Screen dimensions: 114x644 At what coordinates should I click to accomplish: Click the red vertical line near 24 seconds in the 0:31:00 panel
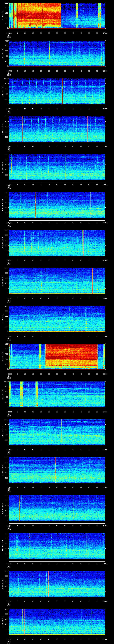click(48, 584)
